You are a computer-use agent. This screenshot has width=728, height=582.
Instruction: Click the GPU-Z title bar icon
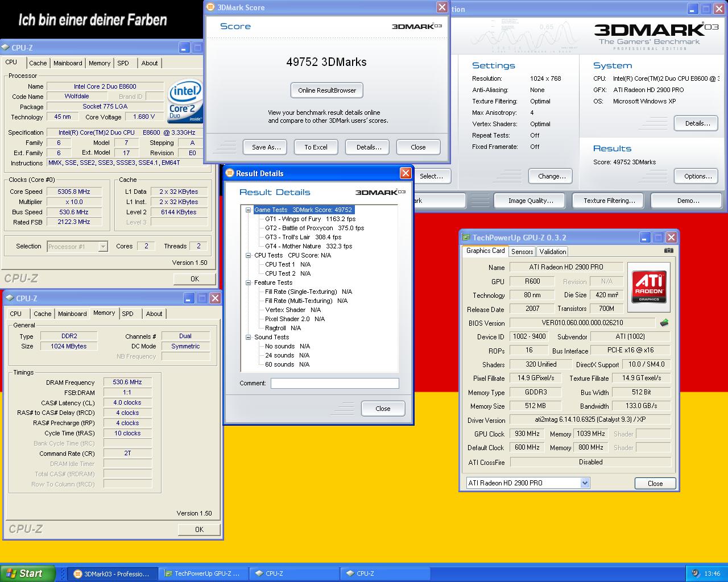point(466,238)
